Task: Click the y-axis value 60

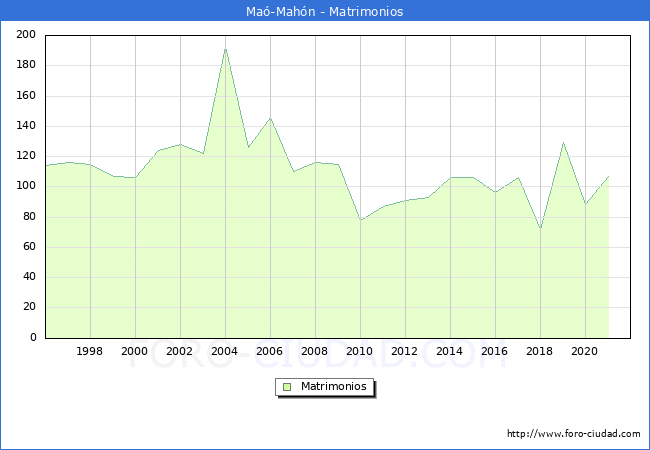Action: pyautogui.click(x=29, y=247)
